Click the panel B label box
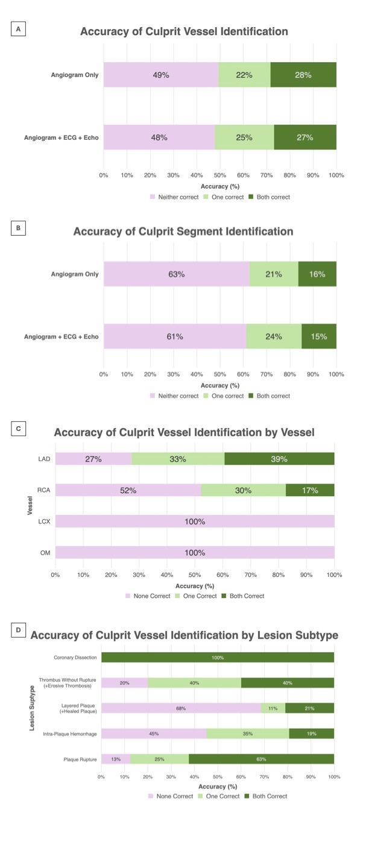Image resolution: width=369 pixels, height=868 pixels. tap(19, 230)
